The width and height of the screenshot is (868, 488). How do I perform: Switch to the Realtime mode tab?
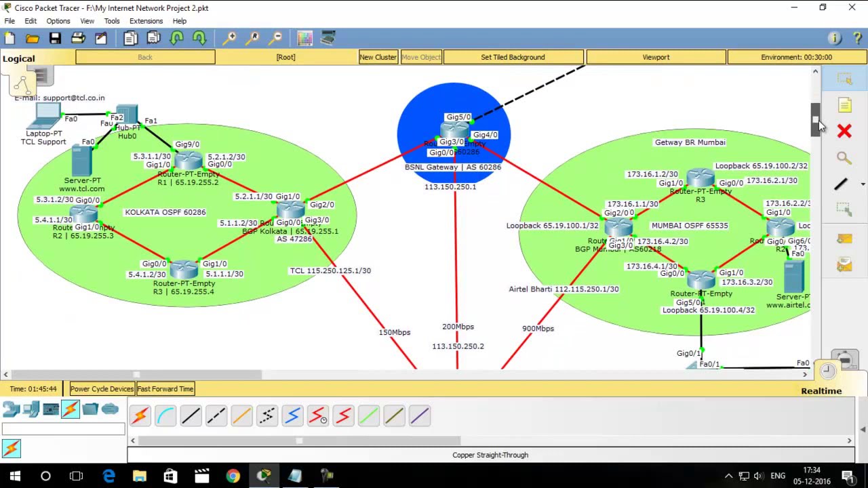(x=821, y=391)
